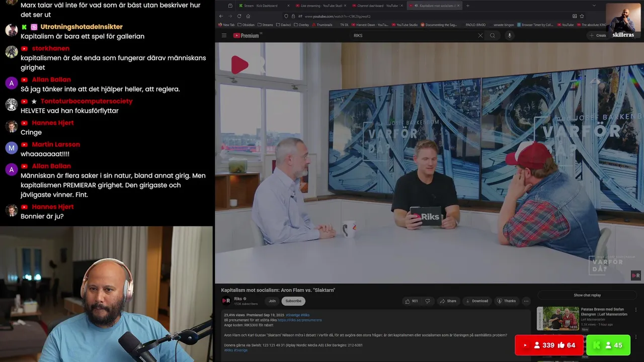Click the address bar URL
Image resolution: width=644 pixels, height=362 pixels.
337,16
